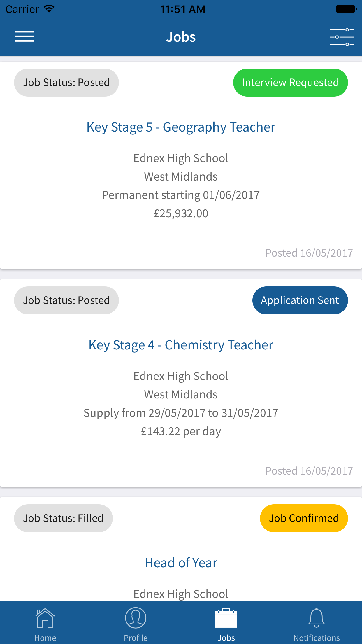Tap the £25,932.00 salary text
Viewport: 362px width, 644px height.
coord(181,213)
